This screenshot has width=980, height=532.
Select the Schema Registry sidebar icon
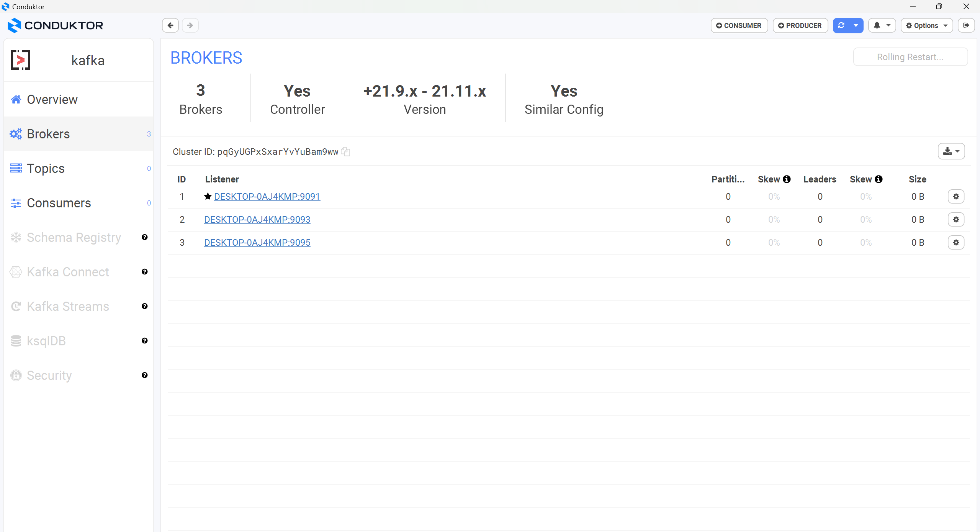coord(16,237)
